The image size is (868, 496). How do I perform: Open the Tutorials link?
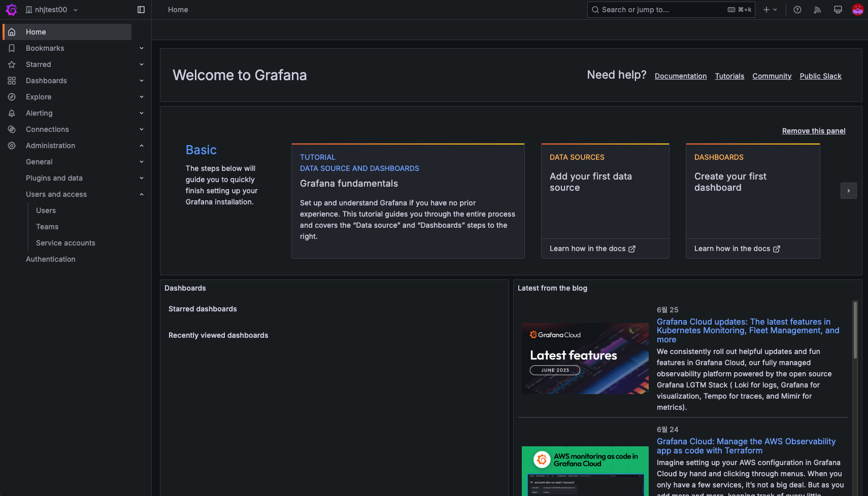(x=729, y=76)
